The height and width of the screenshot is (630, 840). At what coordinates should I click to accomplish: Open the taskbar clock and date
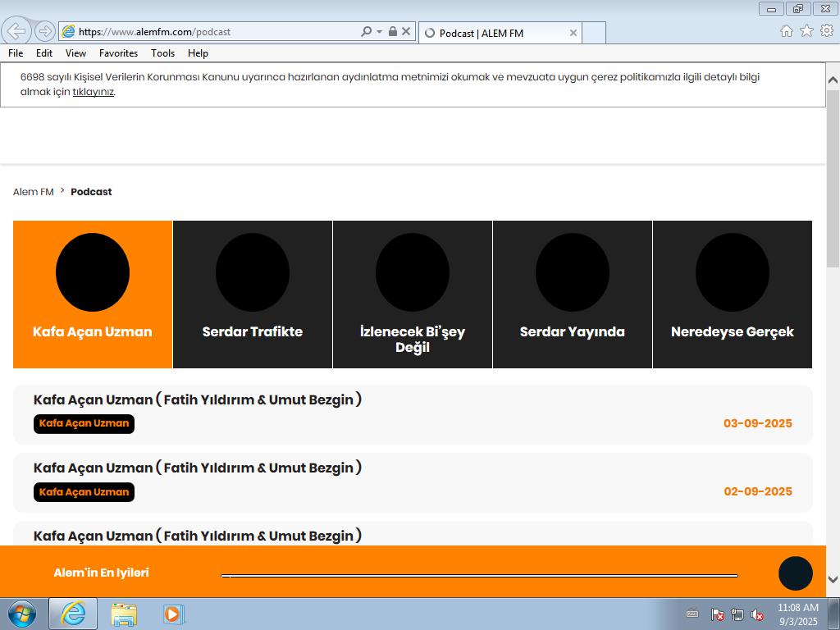[x=798, y=614]
